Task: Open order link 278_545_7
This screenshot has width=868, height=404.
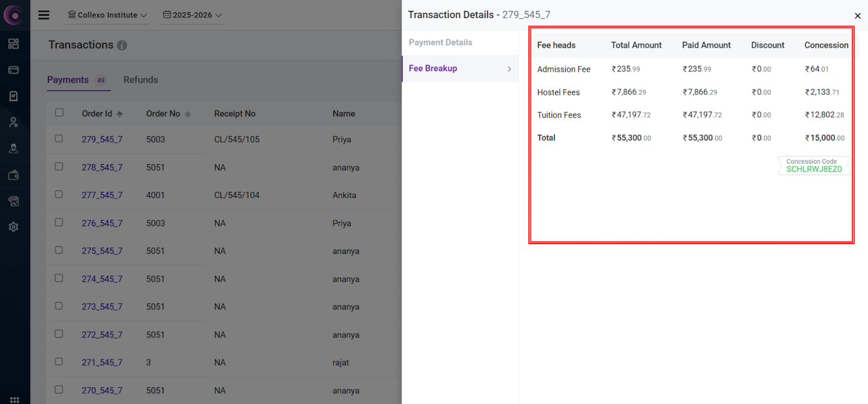Action: (102, 168)
